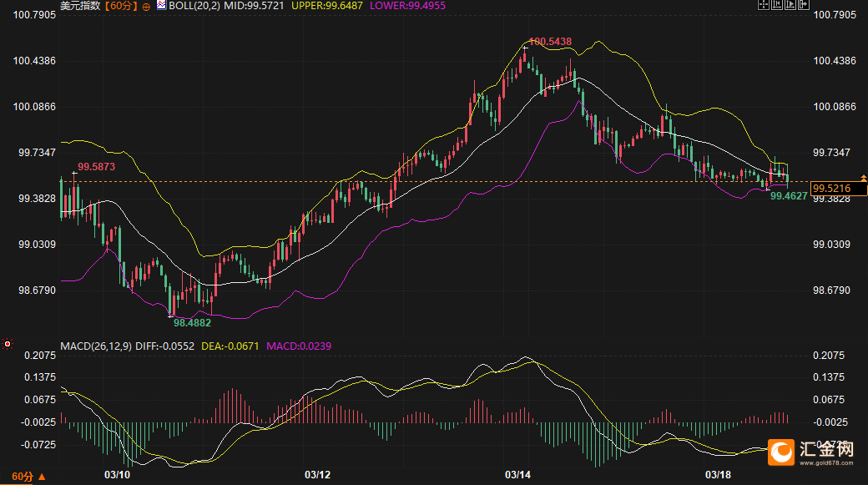Click the 汇金网 logo watermark
The width and height of the screenshot is (868, 485).
812,452
